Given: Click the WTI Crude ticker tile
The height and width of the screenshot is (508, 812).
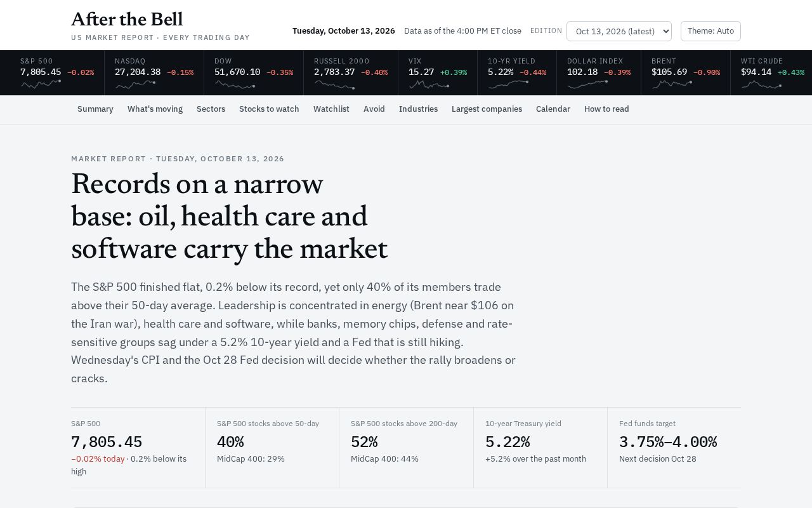Looking at the screenshot, I should (771, 73).
